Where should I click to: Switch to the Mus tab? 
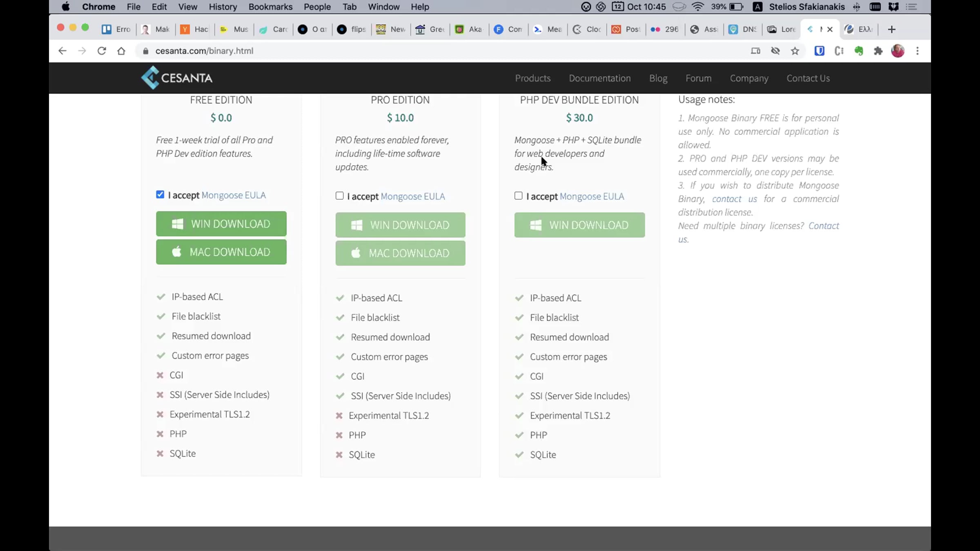234,29
